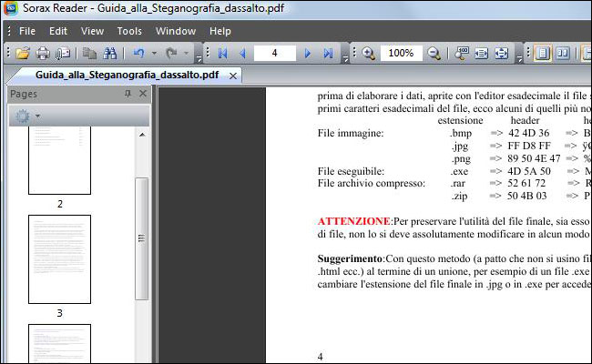Open the View menu
592x364 pixels.
[92, 31]
